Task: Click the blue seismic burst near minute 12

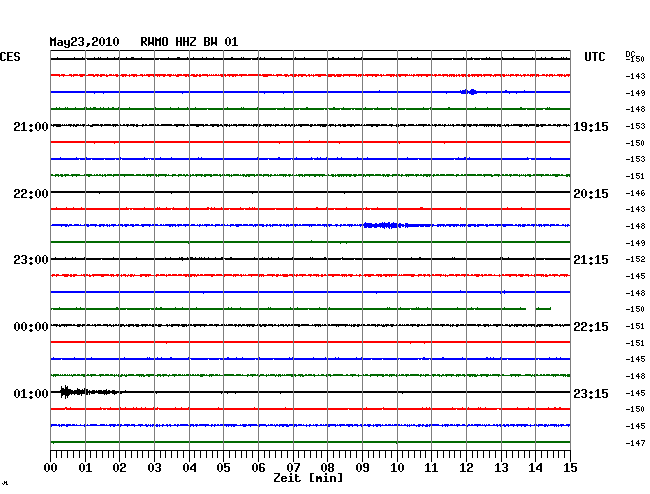Action: [x=469, y=92]
